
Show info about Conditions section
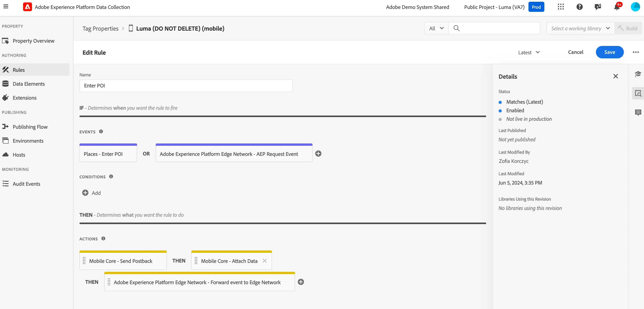[111, 176]
